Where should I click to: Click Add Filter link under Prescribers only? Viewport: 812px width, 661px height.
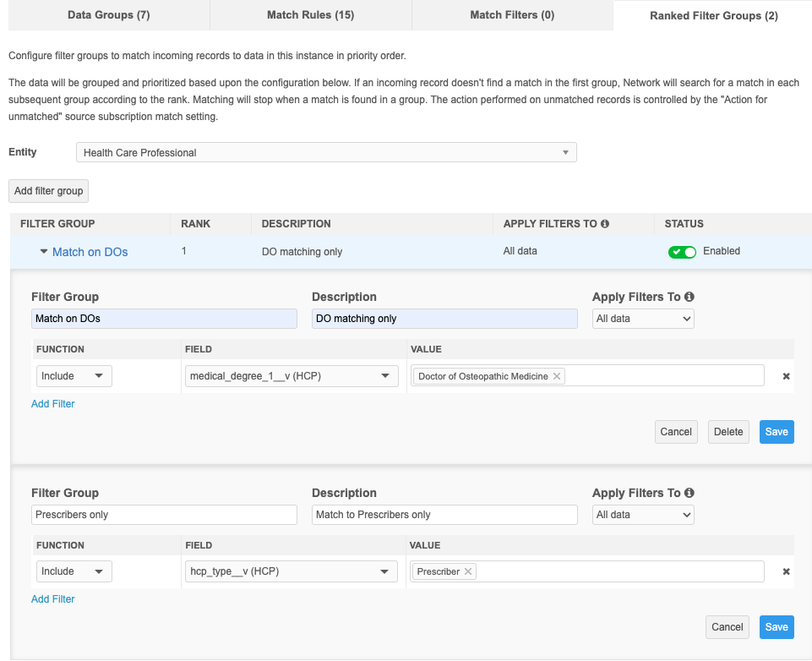pos(53,599)
